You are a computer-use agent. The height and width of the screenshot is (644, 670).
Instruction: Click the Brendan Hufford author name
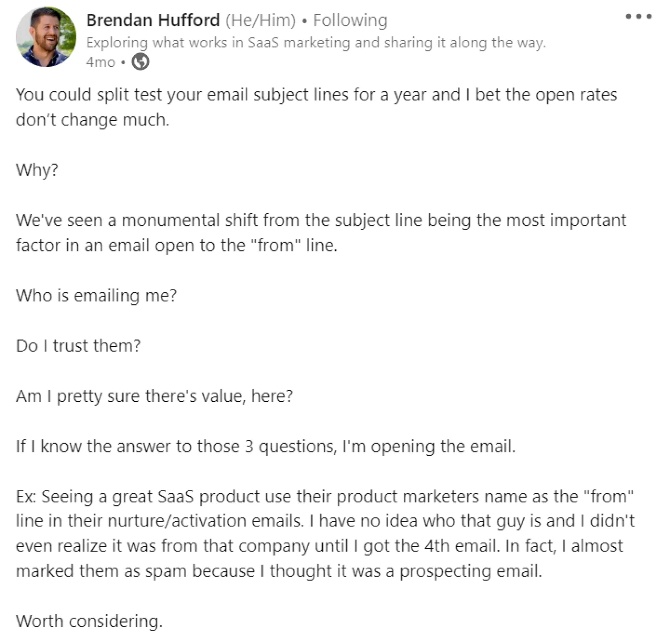click(153, 20)
